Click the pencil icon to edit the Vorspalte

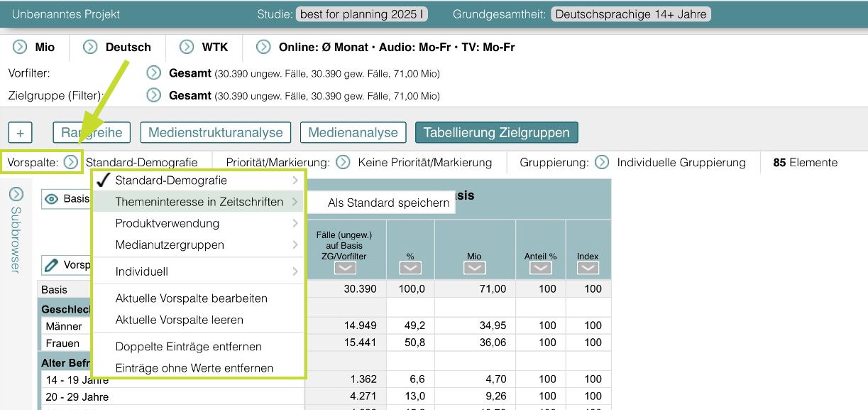51,264
